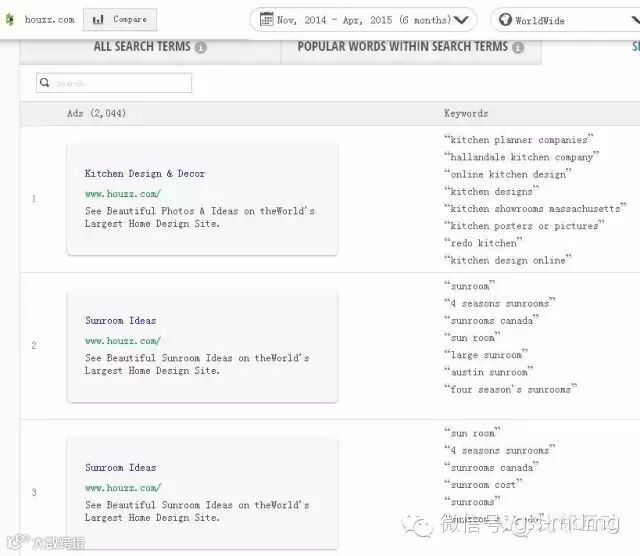The width and height of the screenshot is (640, 556).
Task: Click the www.houzz.com/ link in Kitchen Design ad
Action: tap(123, 194)
